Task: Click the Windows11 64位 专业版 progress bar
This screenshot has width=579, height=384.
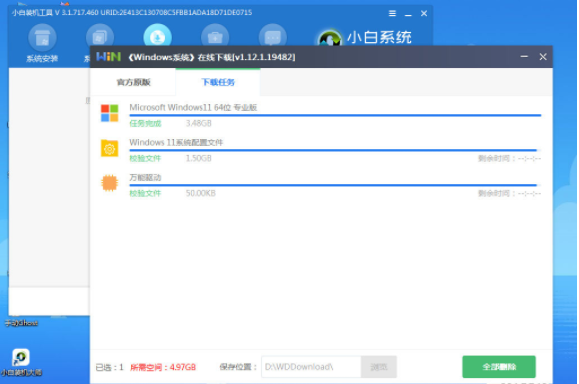Action: click(335, 116)
